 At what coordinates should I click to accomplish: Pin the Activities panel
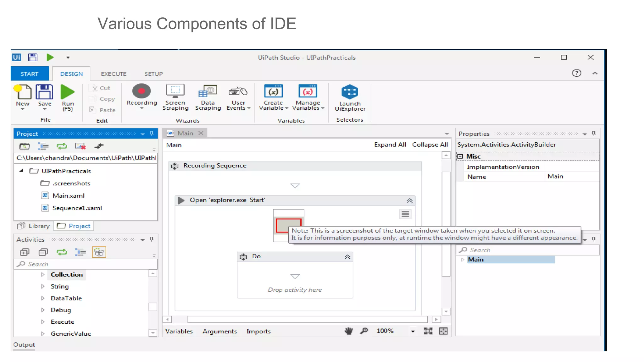coord(152,239)
